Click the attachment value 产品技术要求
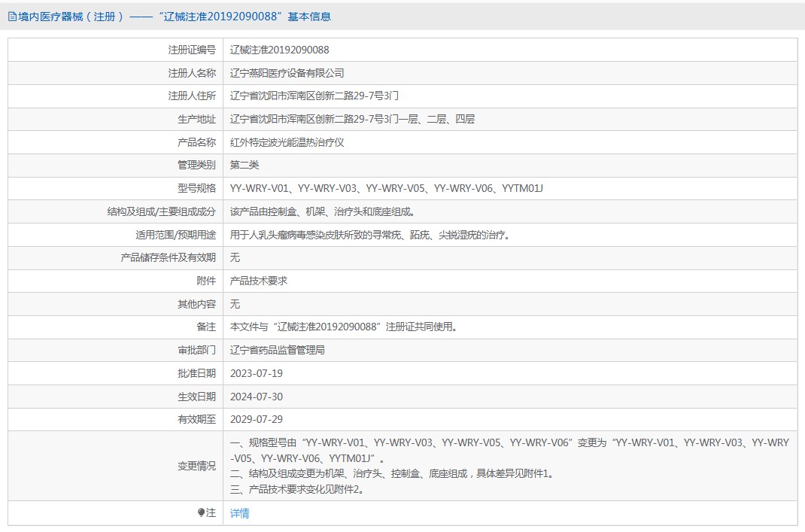This screenshot has height=532, width=805. pyautogui.click(x=258, y=281)
